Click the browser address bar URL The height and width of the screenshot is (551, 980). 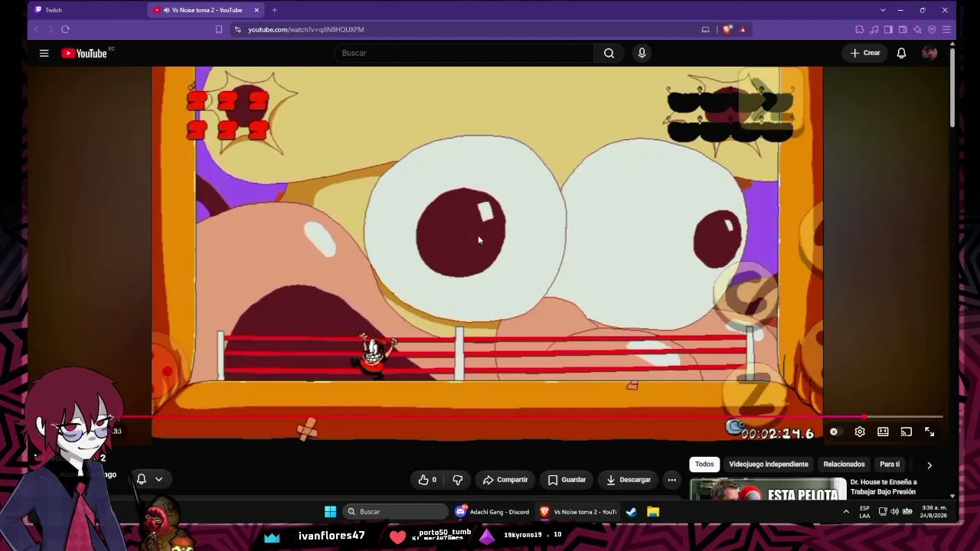306,29
